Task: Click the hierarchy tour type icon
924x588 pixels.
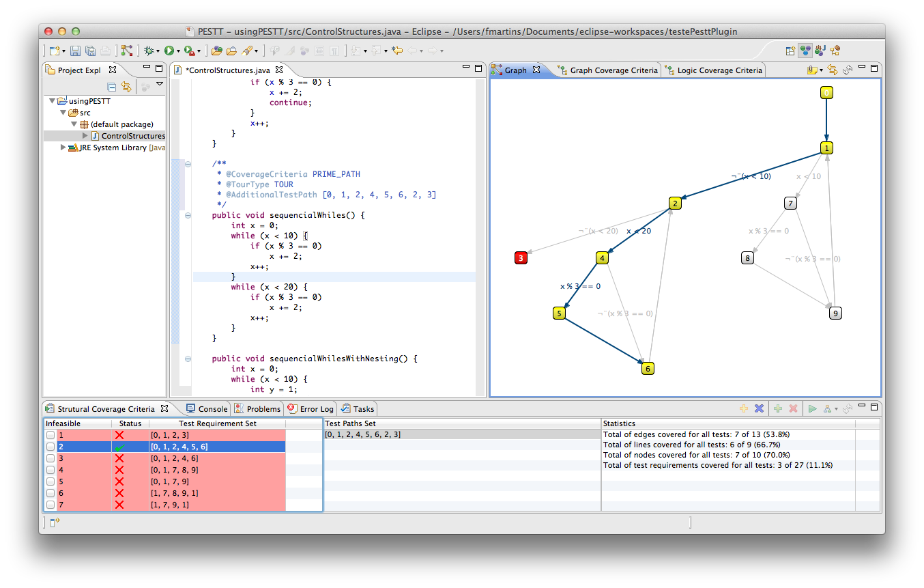Action: click(827, 409)
